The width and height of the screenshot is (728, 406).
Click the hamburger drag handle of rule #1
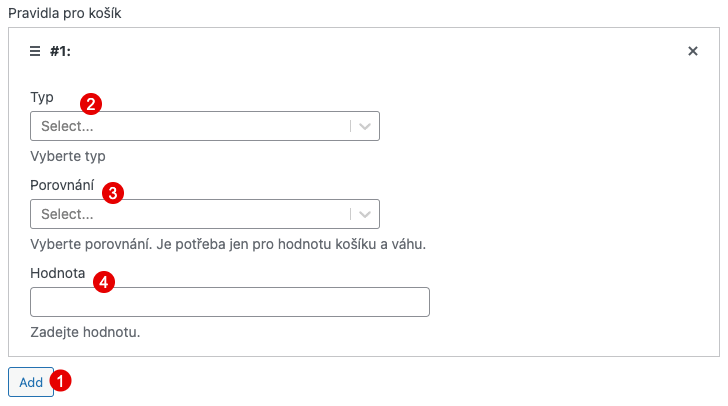[x=35, y=51]
